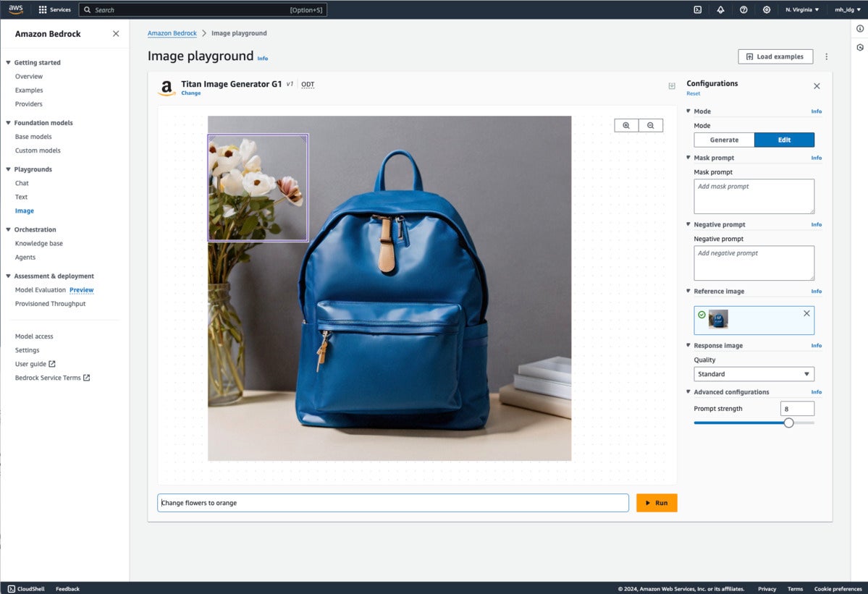868x594 pixels.
Task: Open the Quality Standard dropdown
Action: [754, 374]
